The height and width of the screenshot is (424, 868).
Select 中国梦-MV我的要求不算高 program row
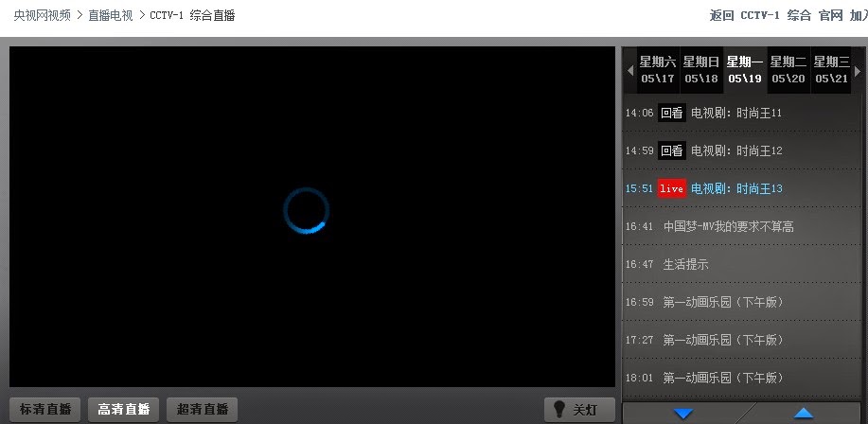742,226
